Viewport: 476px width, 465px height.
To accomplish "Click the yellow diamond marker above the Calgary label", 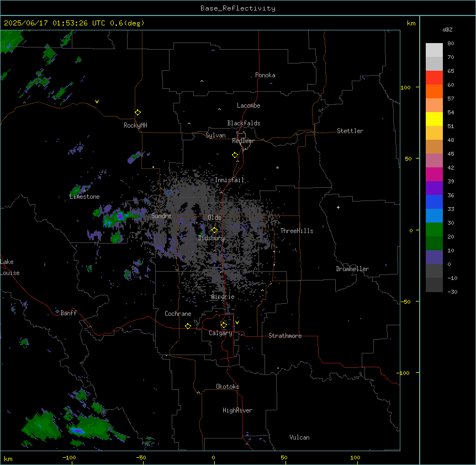I will click(224, 325).
